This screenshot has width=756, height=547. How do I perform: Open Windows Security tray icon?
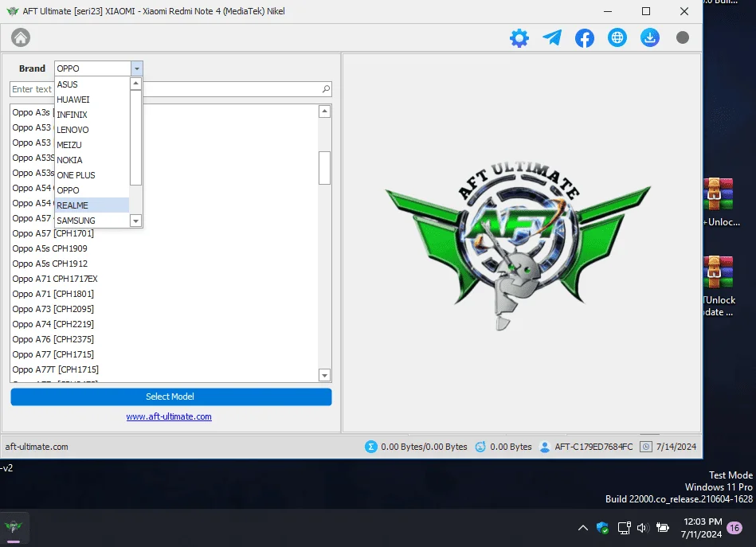pyautogui.click(x=602, y=528)
